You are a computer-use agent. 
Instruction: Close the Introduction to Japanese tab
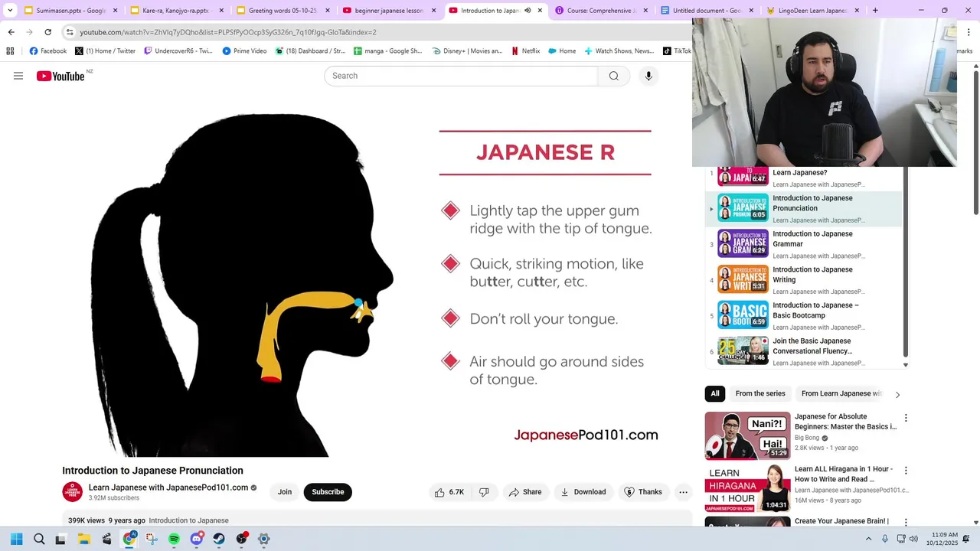(540, 11)
